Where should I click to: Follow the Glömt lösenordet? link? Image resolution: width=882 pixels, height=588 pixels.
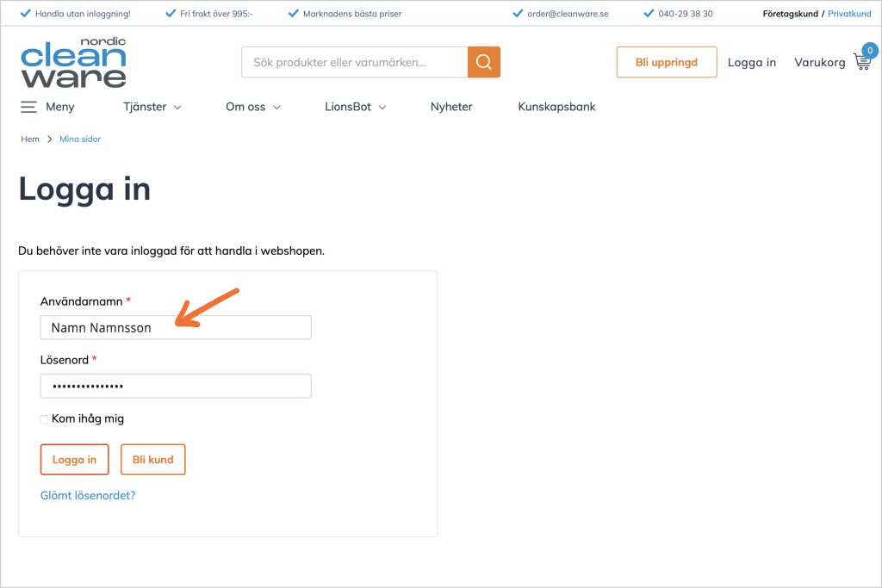click(x=88, y=496)
